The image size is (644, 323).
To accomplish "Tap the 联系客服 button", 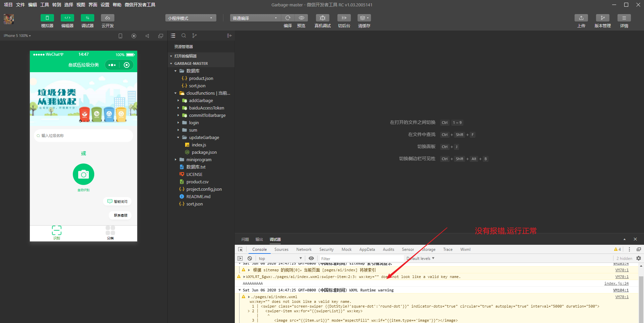I will [x=120, y=215].
